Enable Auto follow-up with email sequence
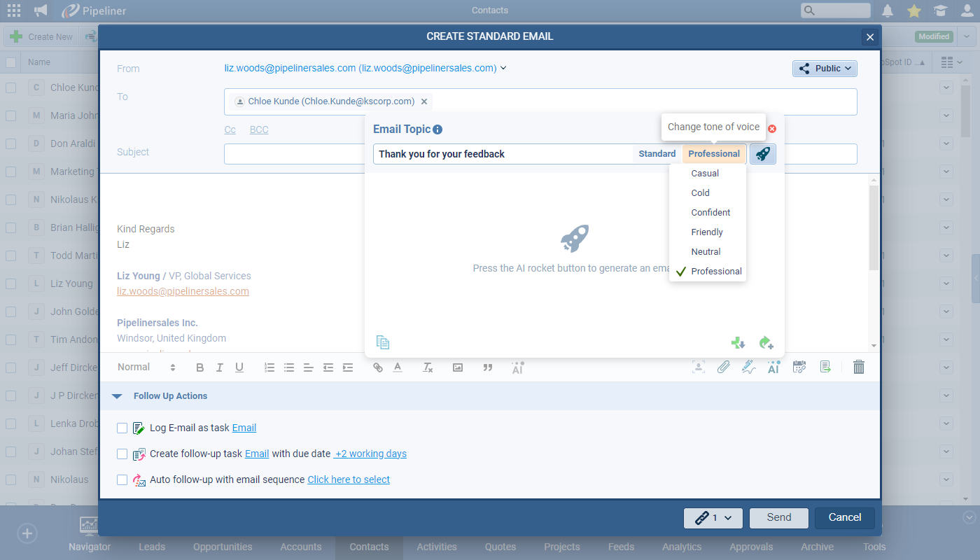This screenshot has width=980, height=560. pos(122,479)
